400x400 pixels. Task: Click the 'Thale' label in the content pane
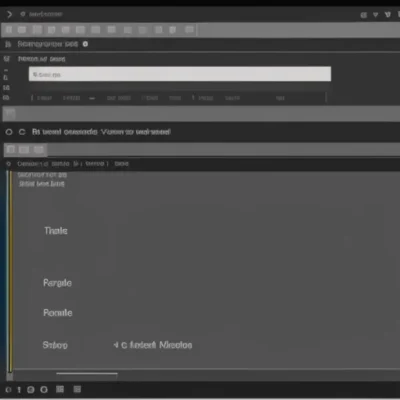click(56, 231)
